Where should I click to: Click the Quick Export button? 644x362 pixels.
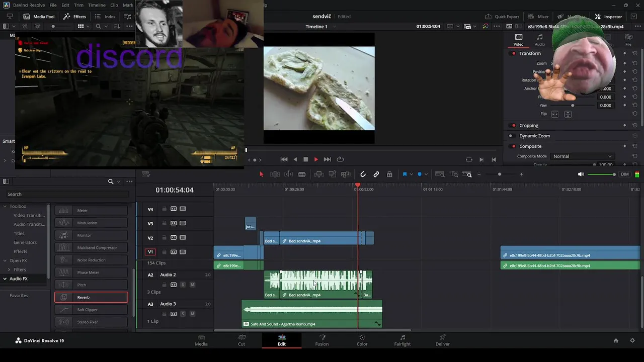(x=502, y=17)
